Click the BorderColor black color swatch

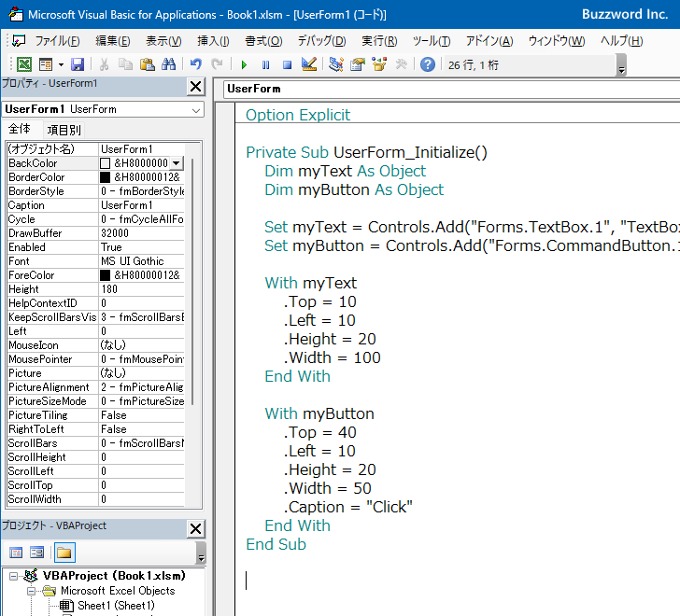pos(105,177)
